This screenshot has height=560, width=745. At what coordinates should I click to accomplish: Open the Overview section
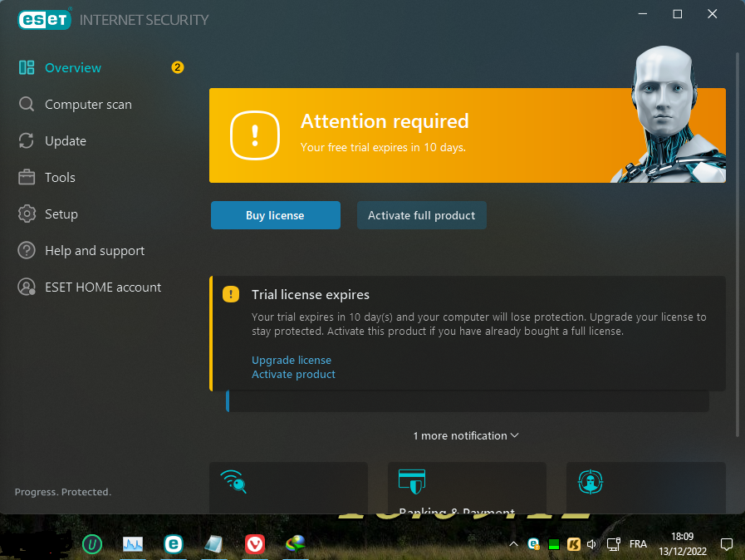[x=73, y=68]
